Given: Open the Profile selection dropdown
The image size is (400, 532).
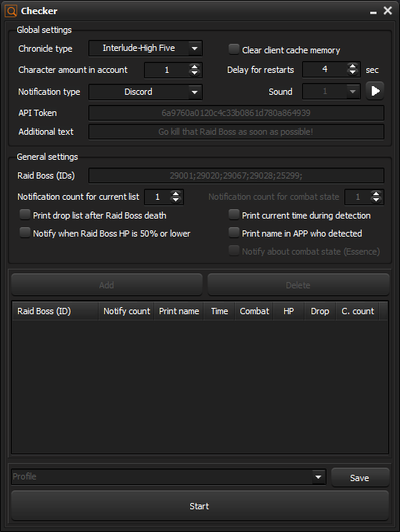Looking at the screenshot, I should pos(168,476).
